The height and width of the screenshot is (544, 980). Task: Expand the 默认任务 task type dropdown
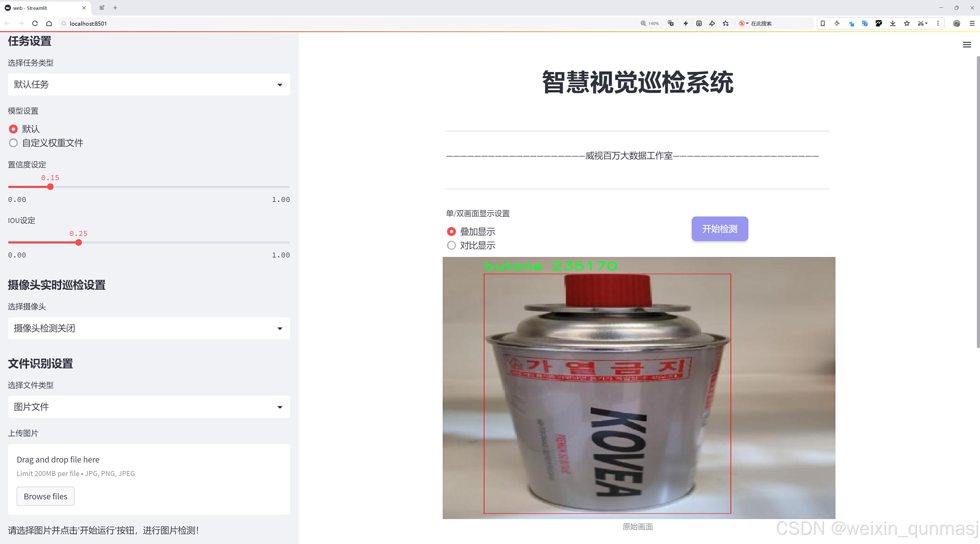coord(149,84)
